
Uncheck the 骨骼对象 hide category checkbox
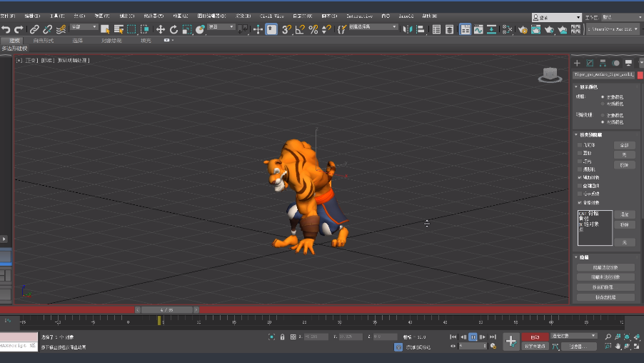coord(580,203)
